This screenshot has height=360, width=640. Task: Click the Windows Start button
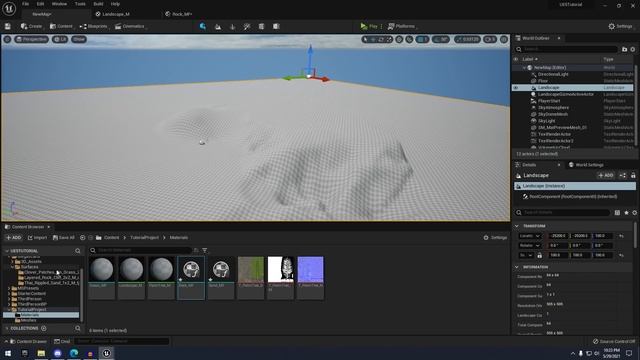tap(8, 353)
